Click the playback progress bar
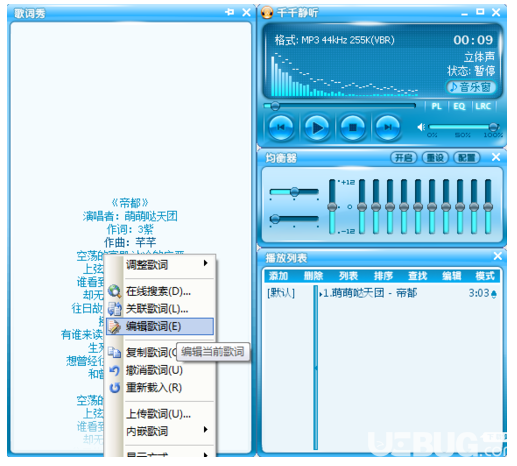Viewport: 517px width, 466px height. [340, 106]
